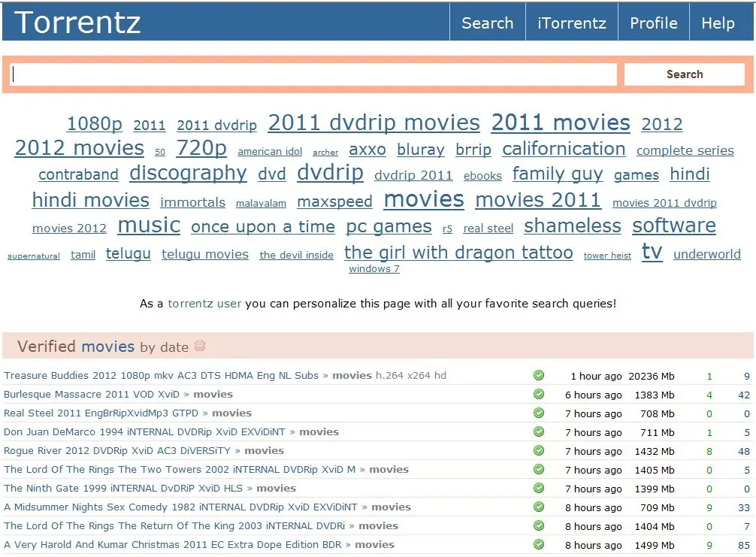756x557 pixels.
Task: Choose the 'once upon a time' tag
Action: (x=263, y=227)
